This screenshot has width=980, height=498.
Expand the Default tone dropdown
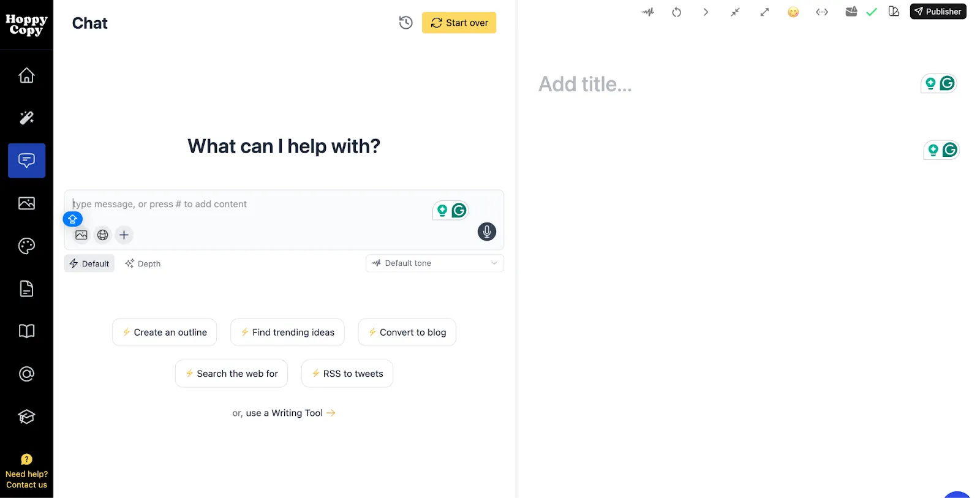(435, 263)
